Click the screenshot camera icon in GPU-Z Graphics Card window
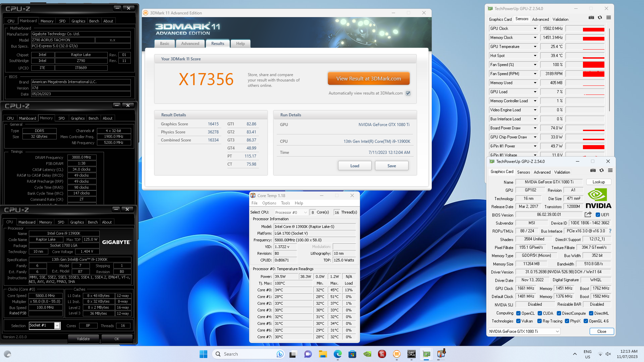The image size is (644, 362). 593,171
